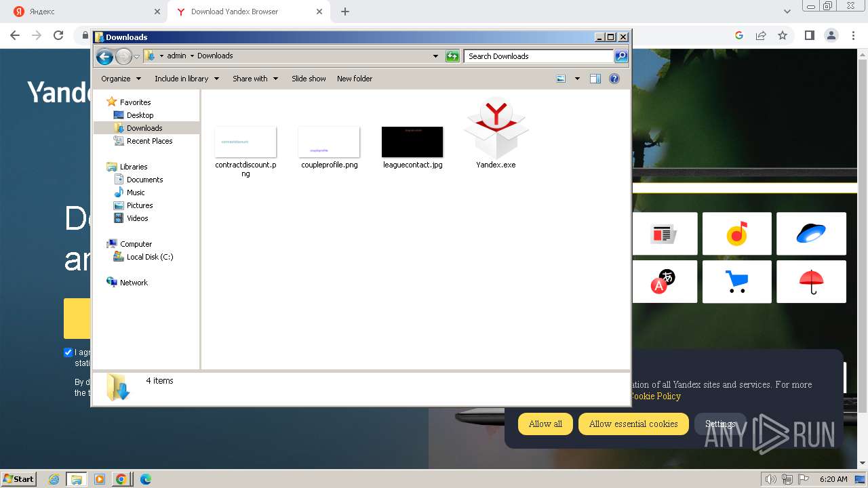Open the Music library
Image resolution: width=868 pixels, height=488 pixels.
point(136,192)
